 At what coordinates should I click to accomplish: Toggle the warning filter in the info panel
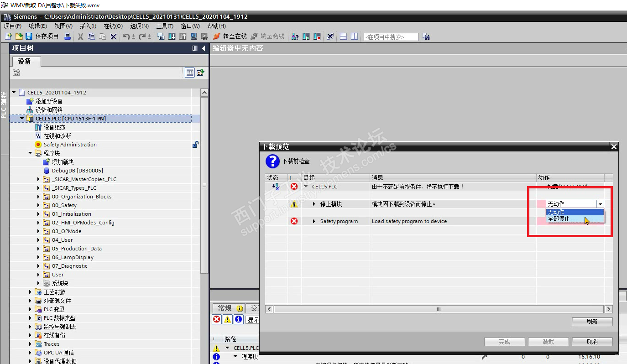pyautogui.click(x=227, y=320)
